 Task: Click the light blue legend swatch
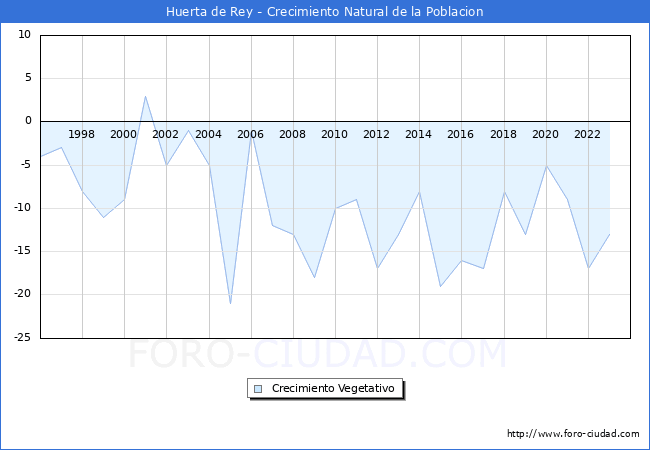(258, 389)
